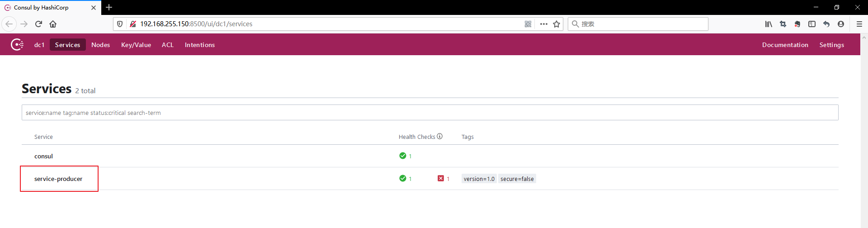Click the secure=false tag

coord(517,179)
